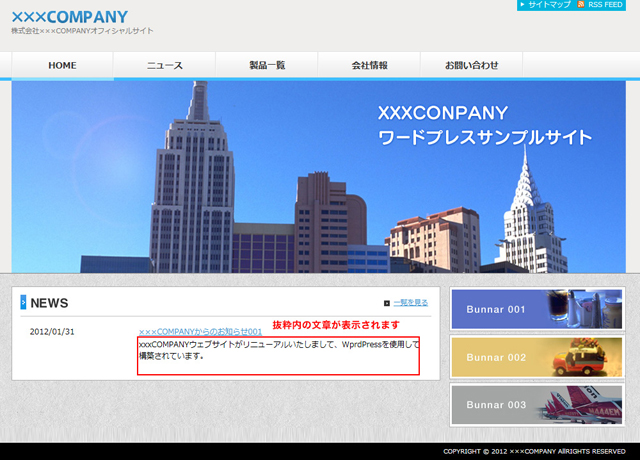Click the Bunnar 003 gray banner
The image size is (640, 460).
click(x=538, y=405)
